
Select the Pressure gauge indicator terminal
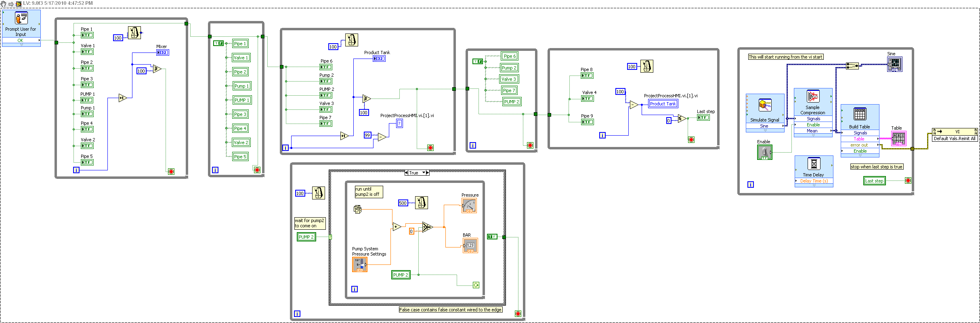(469, 206)
